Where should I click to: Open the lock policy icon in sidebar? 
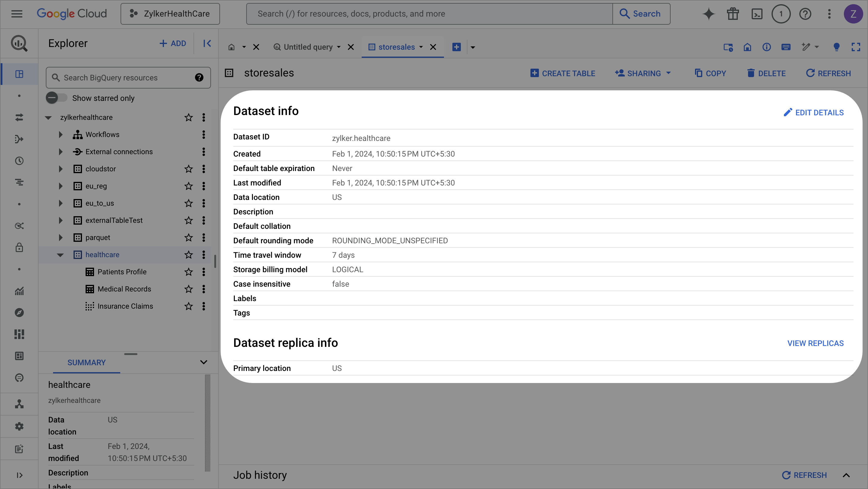[x=19, y=248]
